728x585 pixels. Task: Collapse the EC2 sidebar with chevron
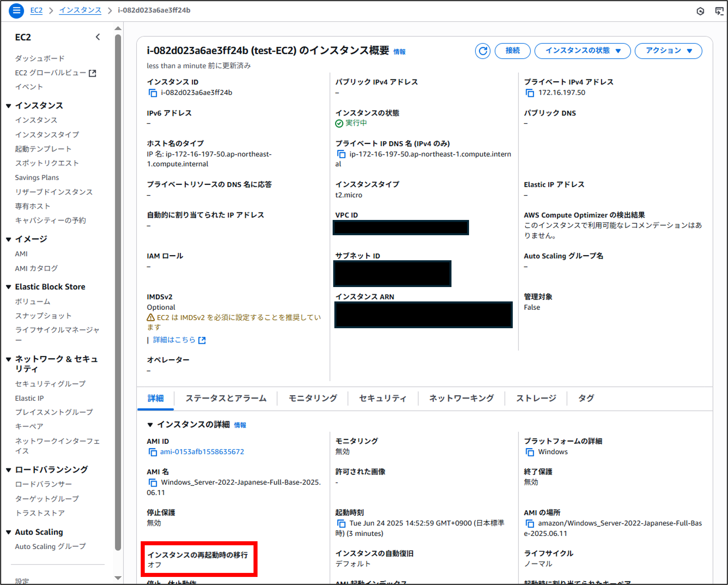pos(98,37)
